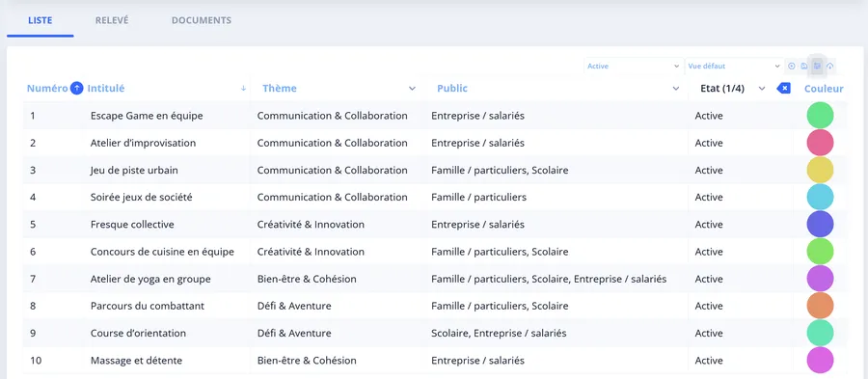Viewport: 868px width, 379px height.
Task: Click the Active state of Massage et détente
Action: coord(709,360)
